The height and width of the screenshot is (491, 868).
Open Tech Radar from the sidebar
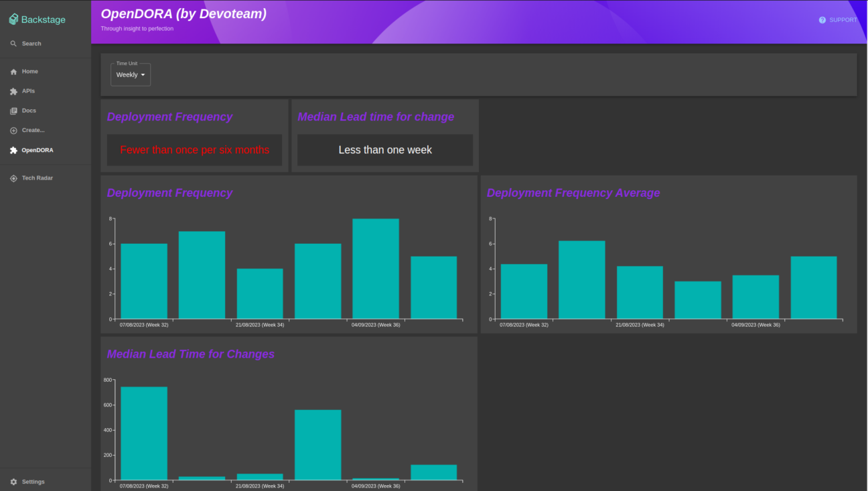[46, 178]
